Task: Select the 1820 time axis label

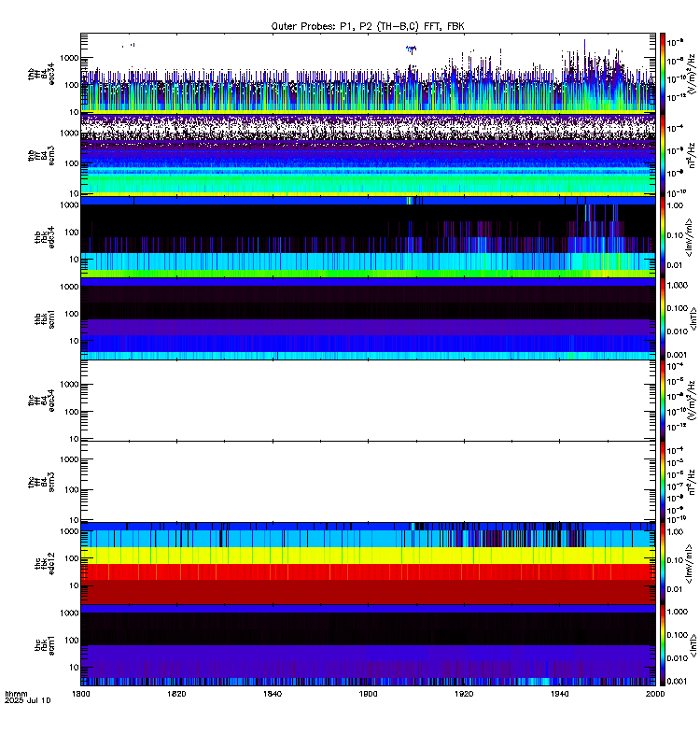Action: click(x=176, y=694)
